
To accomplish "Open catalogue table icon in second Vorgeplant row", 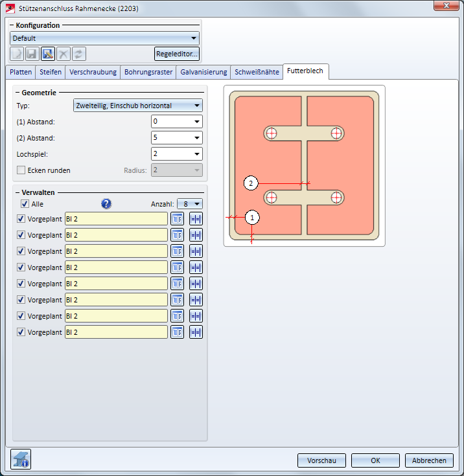I will (177, 235).
